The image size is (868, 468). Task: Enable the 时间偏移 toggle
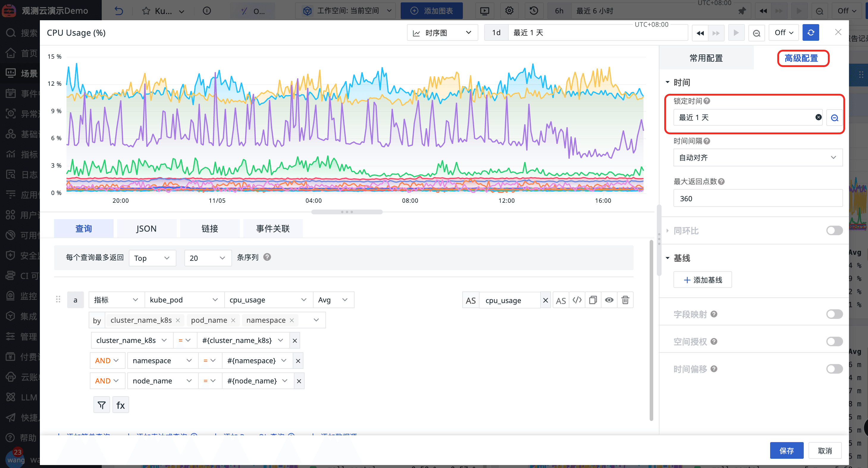[834, 369]
